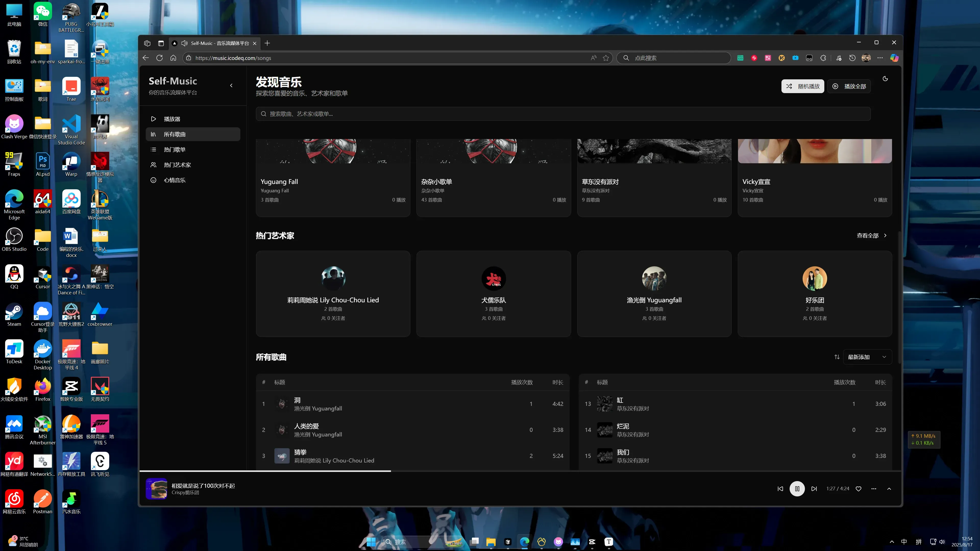Open the three-dot menu in player bar

(x=874, y=489)
